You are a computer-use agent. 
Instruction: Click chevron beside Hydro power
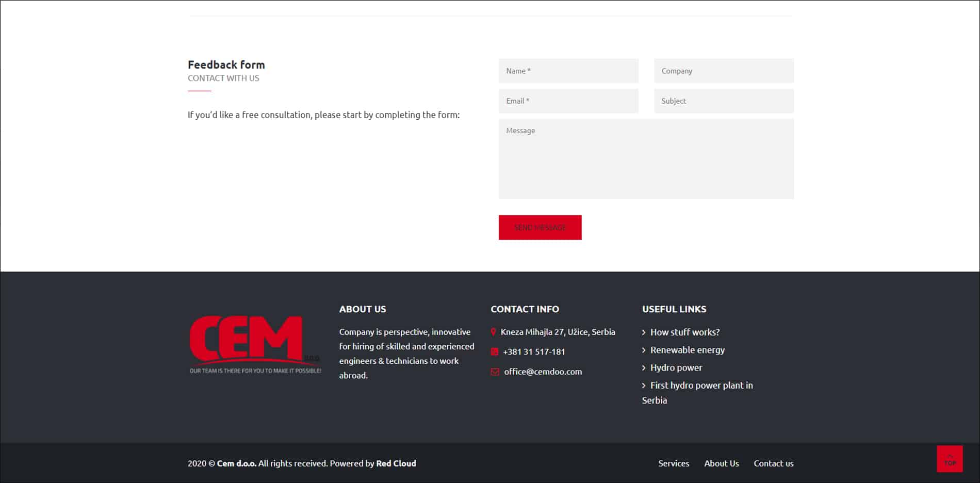coord(644,368)
